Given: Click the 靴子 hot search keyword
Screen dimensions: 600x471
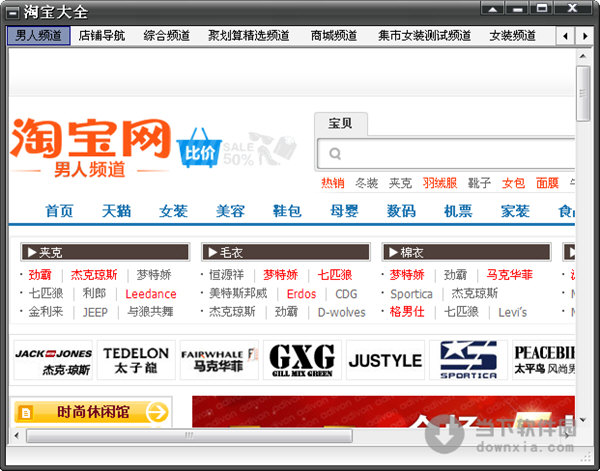Looking at the screenshot, I should [x=479, y=183].
